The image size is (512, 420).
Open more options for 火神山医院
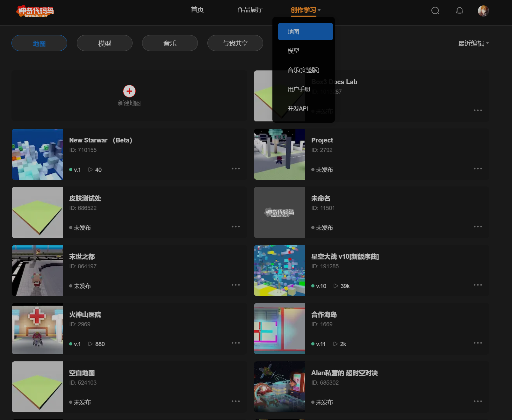pos(236,343)
